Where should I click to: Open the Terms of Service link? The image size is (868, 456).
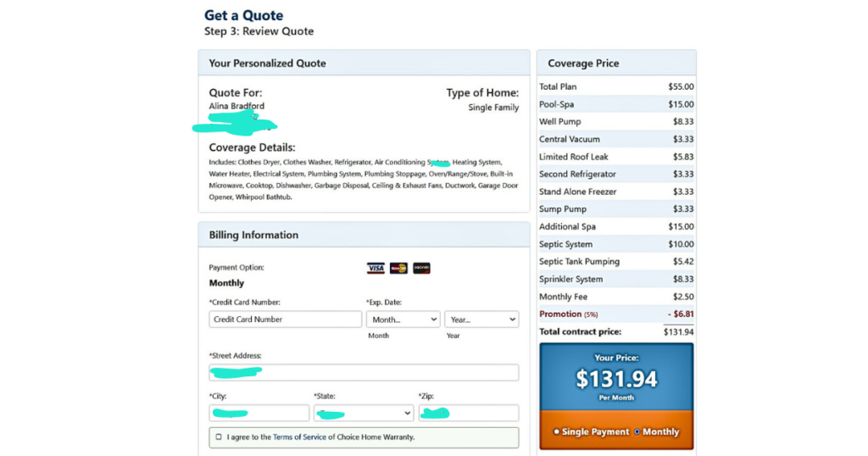300,437
